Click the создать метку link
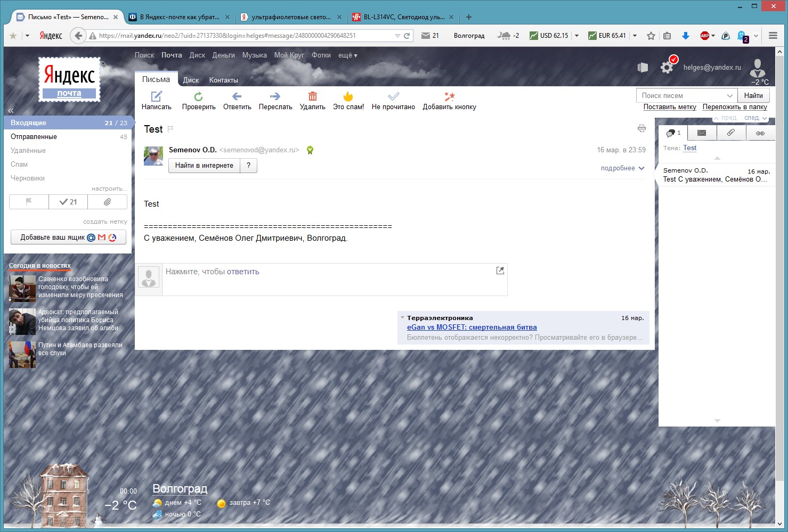Viewport: 788px width, 532px height. [x=105, y=222]
